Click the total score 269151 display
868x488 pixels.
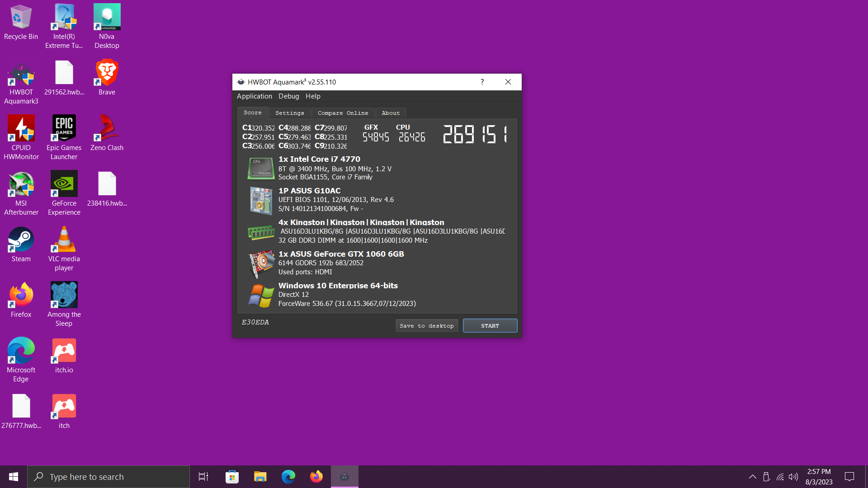[x=475, y=134]
